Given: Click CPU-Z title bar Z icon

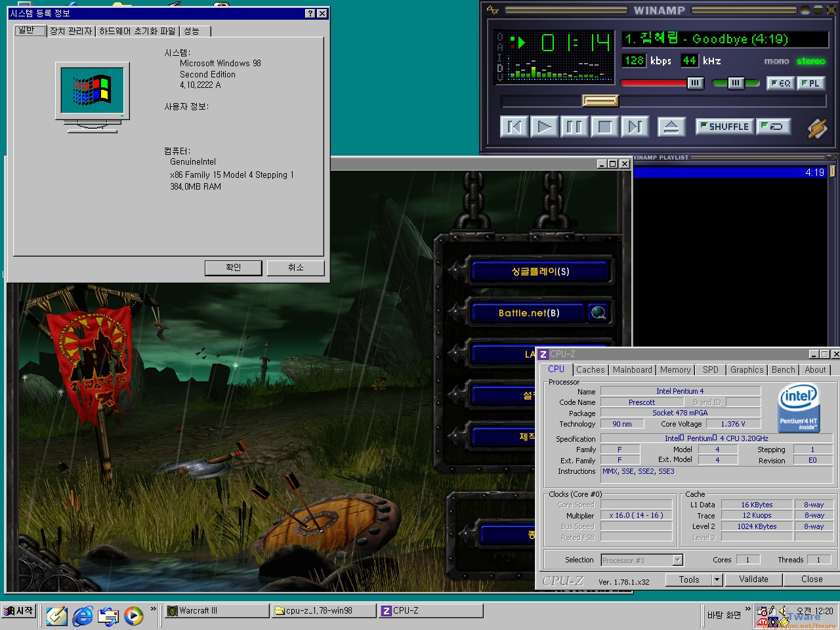Looking at the screenshot, I should pos(543,354).
